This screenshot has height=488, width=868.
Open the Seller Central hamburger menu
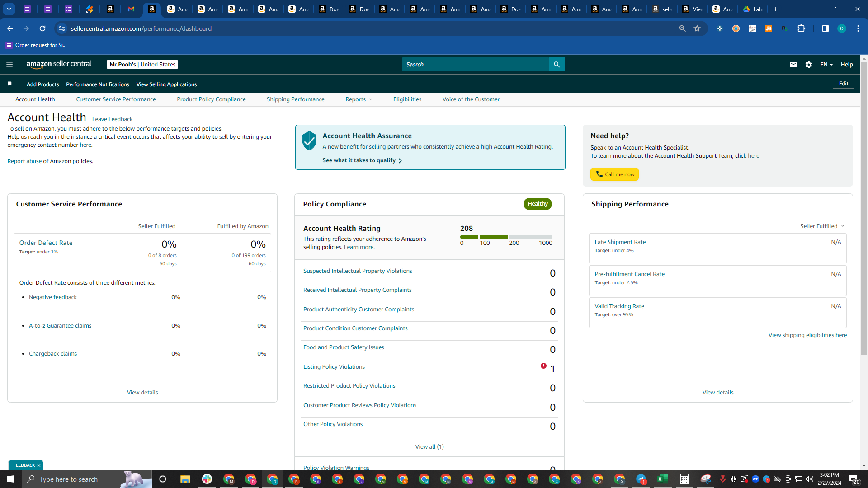pos(9,65)
